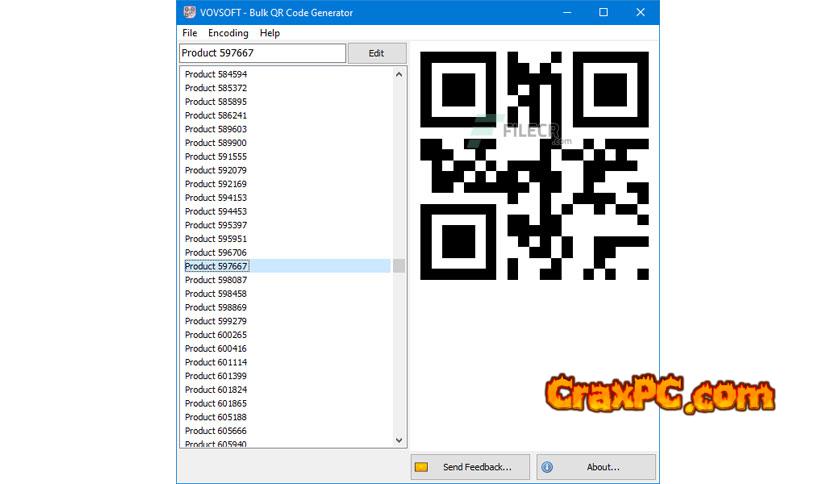Click the info icon on About button
The width and height of the screenshot is (836, 484).
point(547,467)
